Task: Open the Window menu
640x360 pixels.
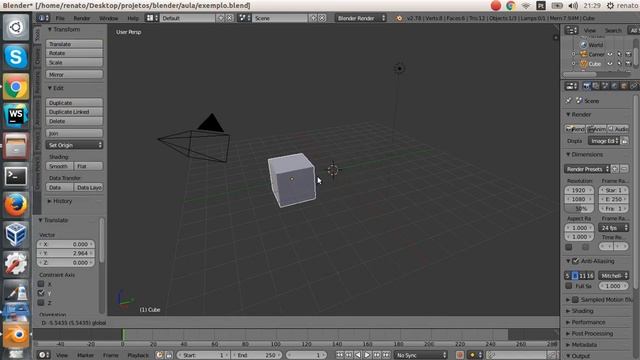Action: coord(109,18)
